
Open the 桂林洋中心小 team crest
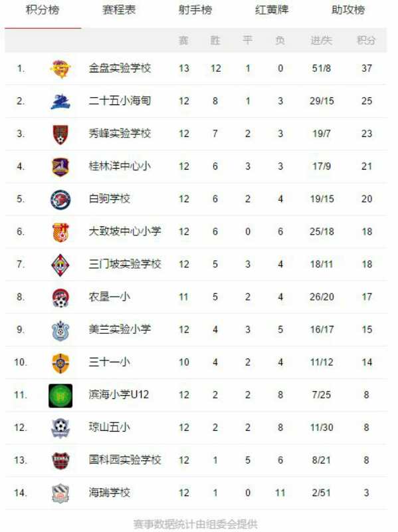coord(60,167)
